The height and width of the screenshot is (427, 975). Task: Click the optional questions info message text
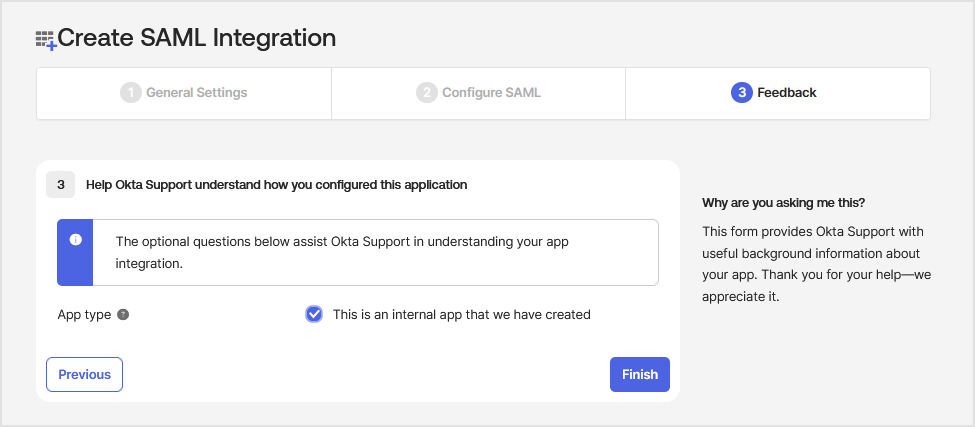pos(342,252)
